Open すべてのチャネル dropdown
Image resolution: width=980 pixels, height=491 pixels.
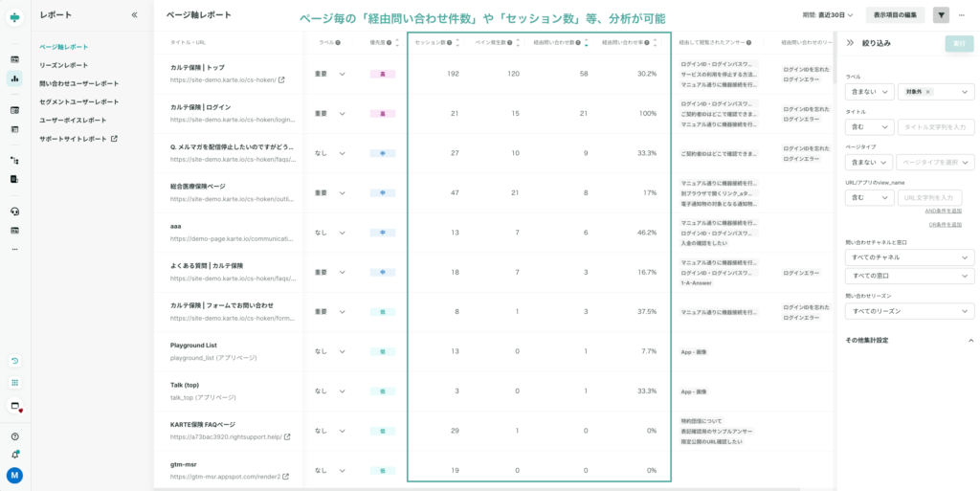coord(909,257)
